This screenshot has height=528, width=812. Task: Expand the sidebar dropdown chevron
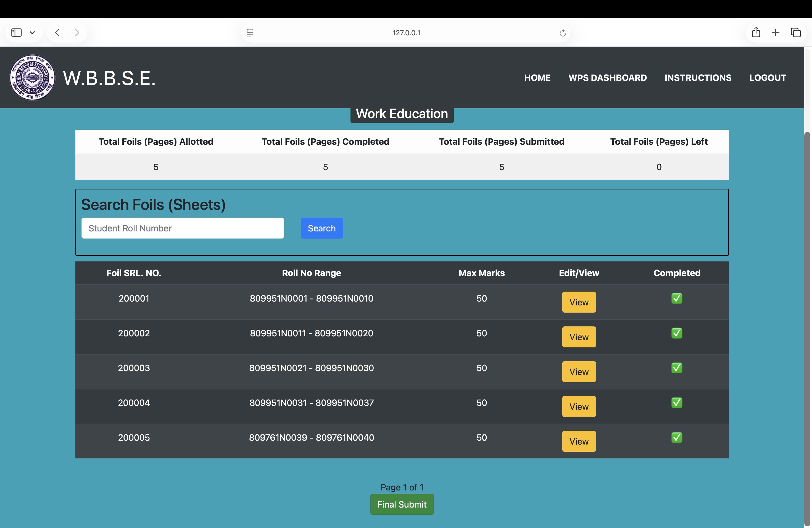coord(32,33)
